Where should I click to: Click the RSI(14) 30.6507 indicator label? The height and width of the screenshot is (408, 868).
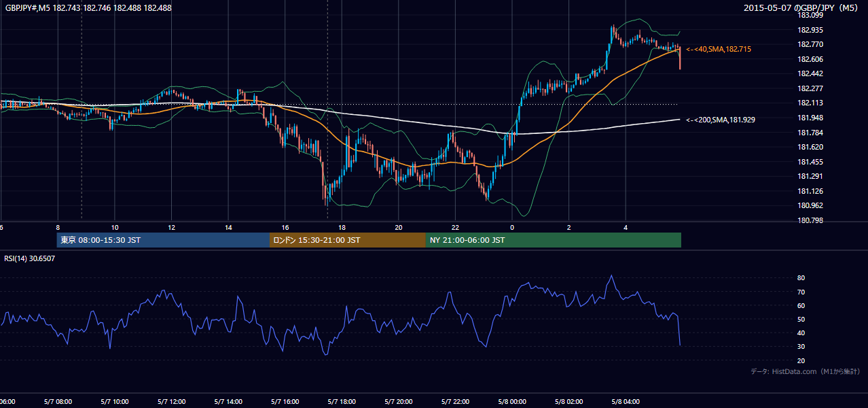[x=30, y=258]
